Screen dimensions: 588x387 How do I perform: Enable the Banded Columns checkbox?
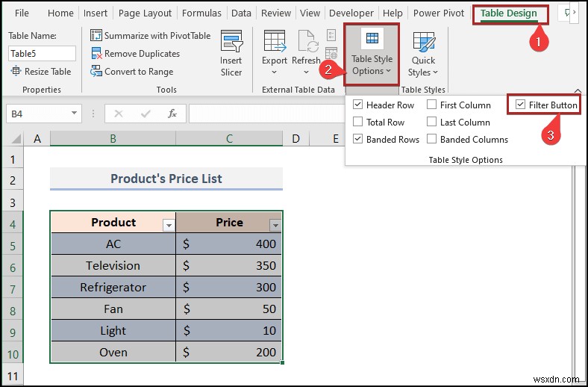(x=431, y=139)
